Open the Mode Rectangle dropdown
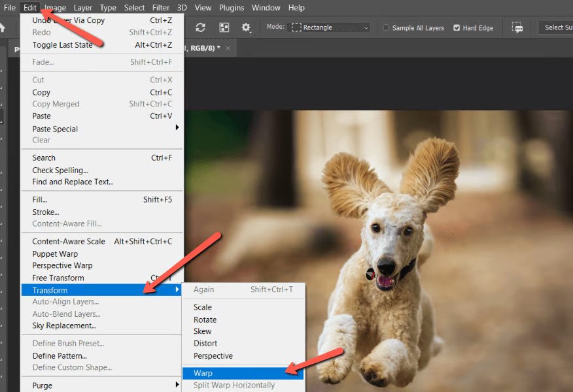573x392 pixels. click(330, 27)
